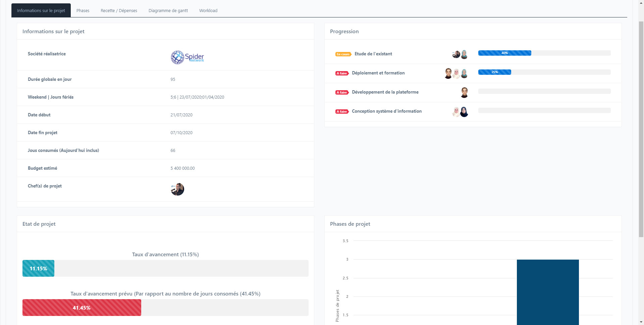The width and height of the screenshot is (644, 325).
Task: Click middle avatar on Déploiement et formation row
Action: point(456,73)
